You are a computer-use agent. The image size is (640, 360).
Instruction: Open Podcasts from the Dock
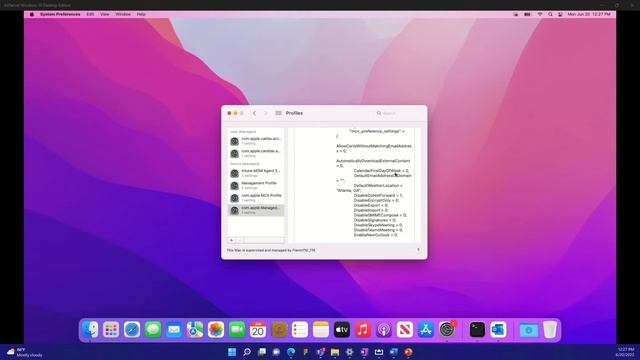click(384, 329)
